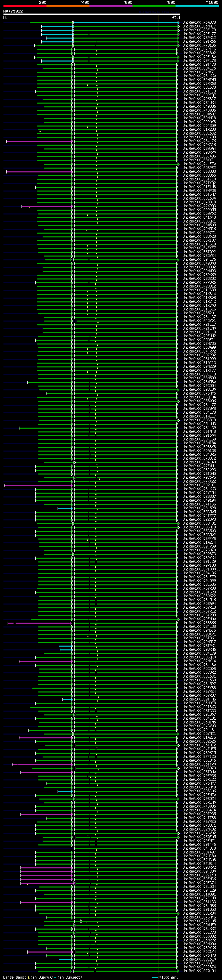The image size is (222, 980).
Task: Select the UniRef100_Q8LKK0 label
Action: point(199,76)
